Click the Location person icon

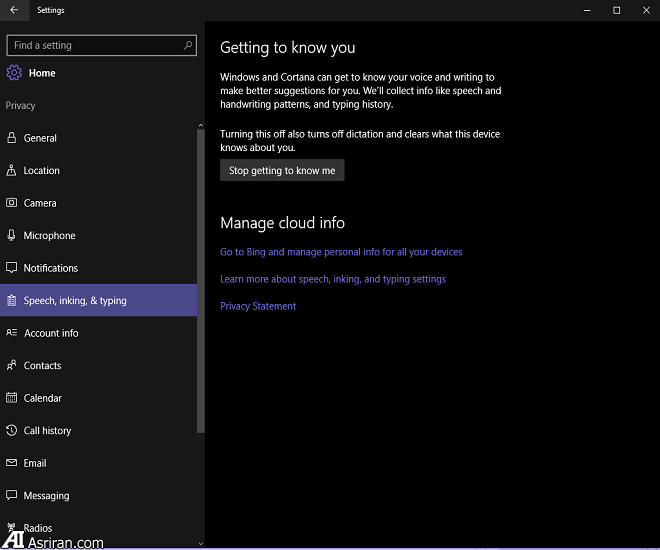[12, 171]
